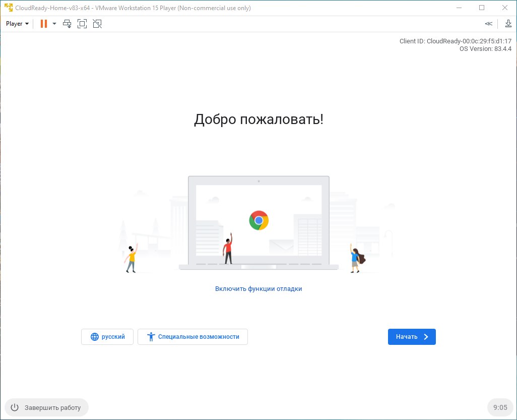Click Завершить работу shutdown button
The height and width of the screenshot is (420, 517).
coord(46,408)
